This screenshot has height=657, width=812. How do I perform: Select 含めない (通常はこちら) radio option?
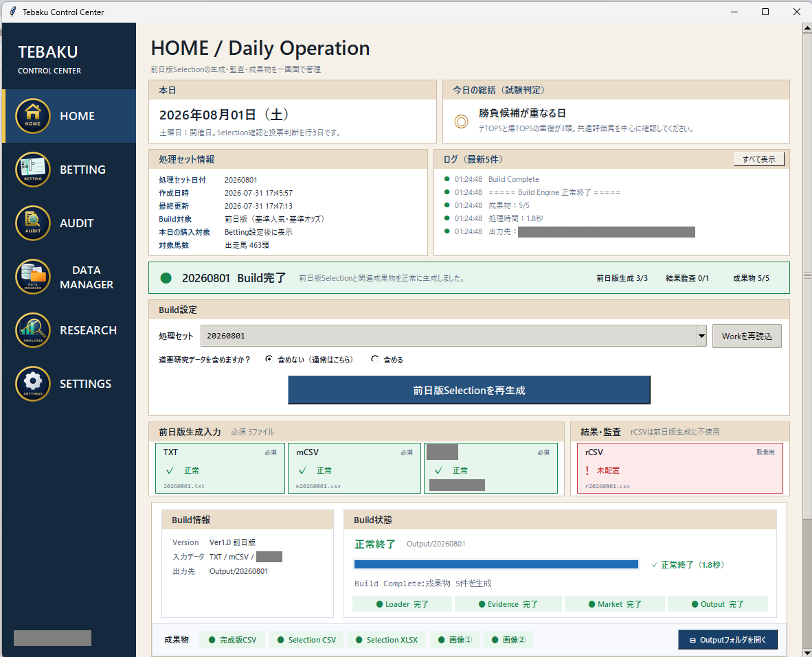[x=269, y=359]
